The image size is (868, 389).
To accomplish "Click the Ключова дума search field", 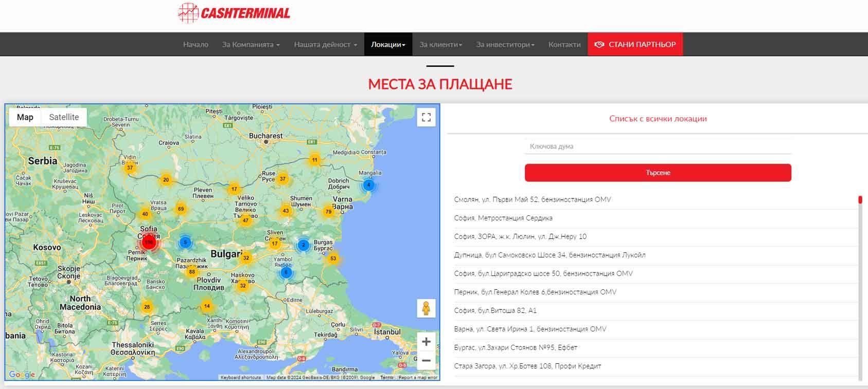I will 658,146.
